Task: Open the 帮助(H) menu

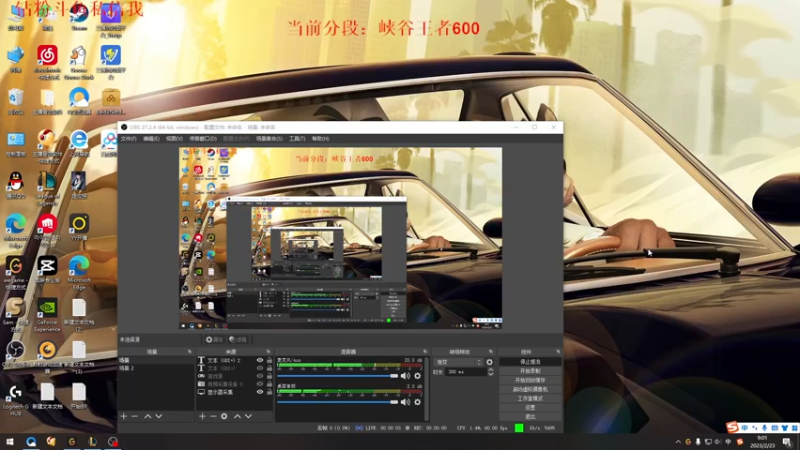Action: [x=320, y=139]
